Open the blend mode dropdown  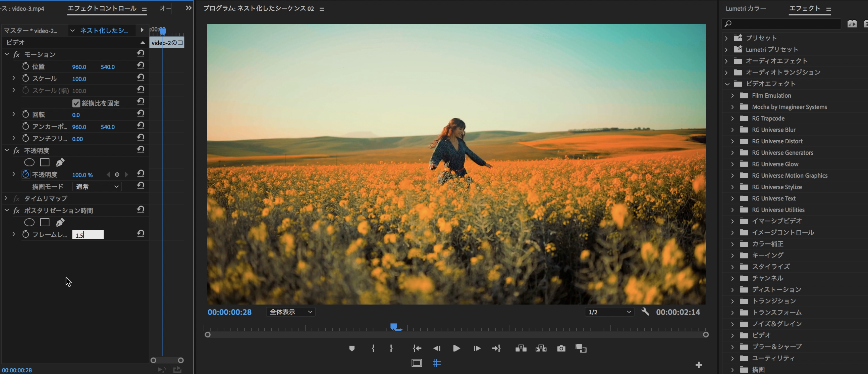coord(97,186)
